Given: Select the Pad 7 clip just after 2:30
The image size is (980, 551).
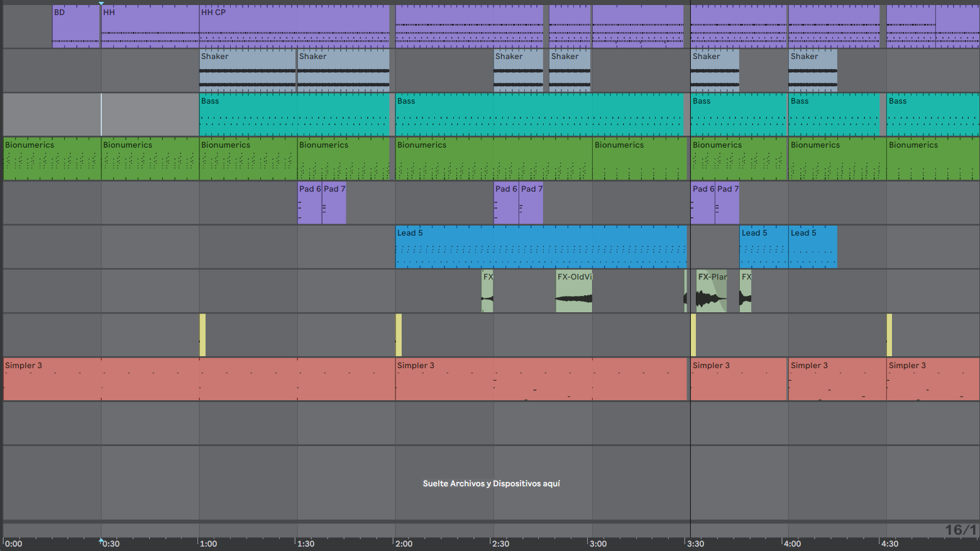Looking at the screenshot, I should coord(531,204).
